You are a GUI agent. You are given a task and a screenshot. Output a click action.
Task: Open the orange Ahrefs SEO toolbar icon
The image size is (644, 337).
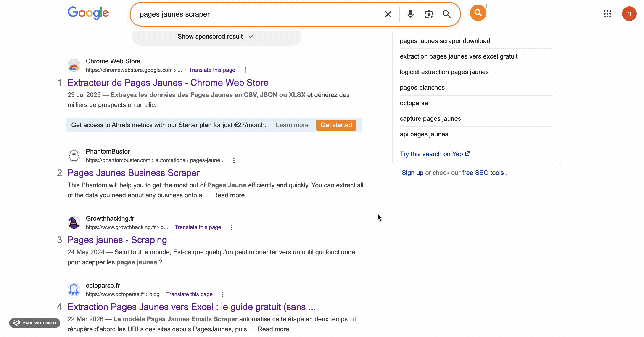click(478, 13)
